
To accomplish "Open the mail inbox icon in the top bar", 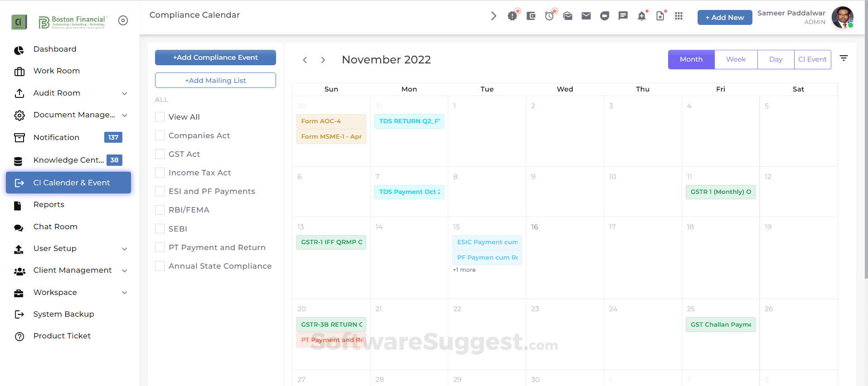I will [567, 15].
